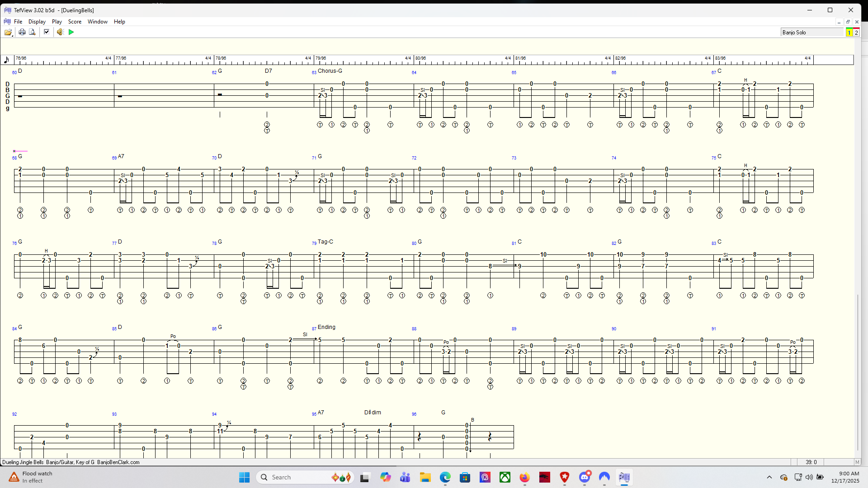This screenshot has width=868, height=488.
Task: Open Firefox from the taskbar
Action: pyautogui.click(x=524, y=477)
